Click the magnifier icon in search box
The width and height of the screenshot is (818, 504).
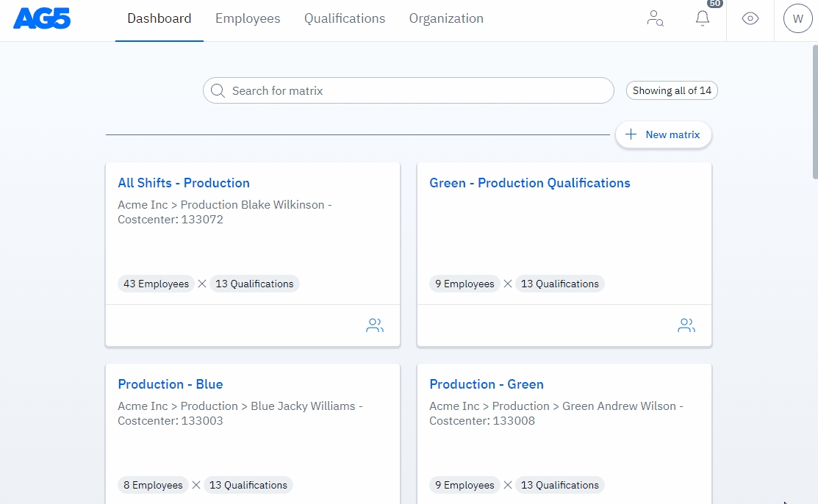pos(218,91)
